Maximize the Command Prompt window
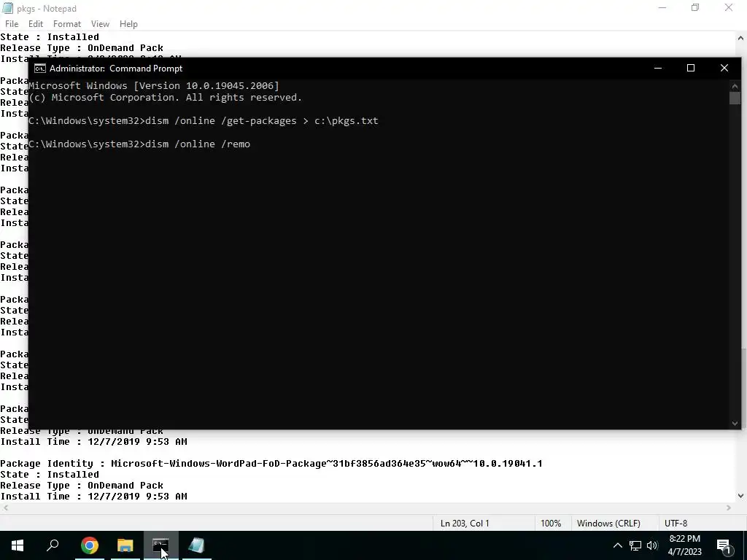Image resolution: width=747 pixels, height=560 pixels. coord(691,68)
